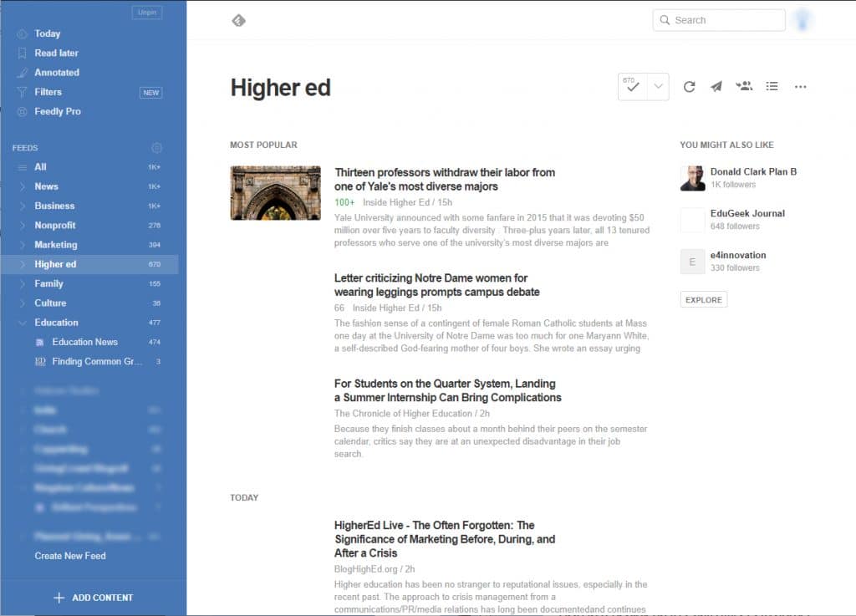Viewport: 856px width, 616px height.
Task: Refresh the Higher ed feed
Action: click(689, 86)
